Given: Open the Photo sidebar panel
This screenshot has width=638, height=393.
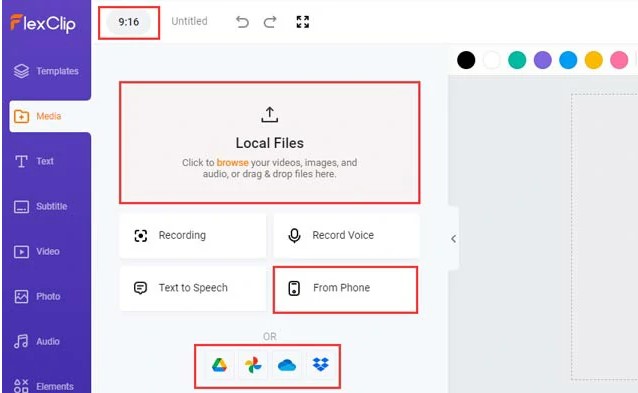Looking at the screenshot, I should (x=37, y=297).
